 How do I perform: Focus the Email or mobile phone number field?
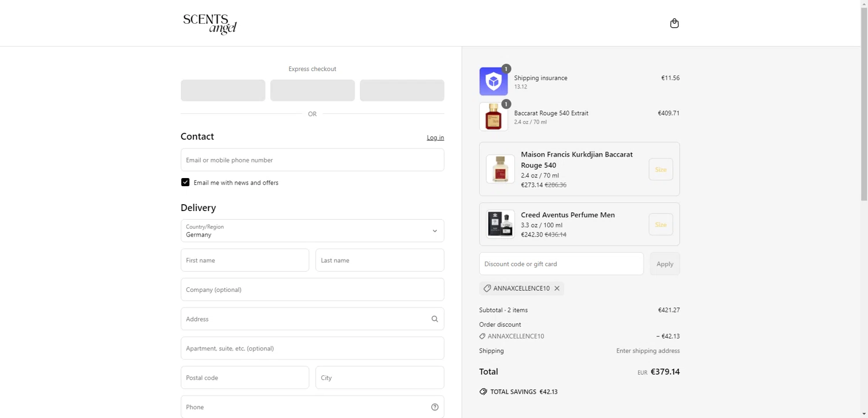[x=312, y=160]
